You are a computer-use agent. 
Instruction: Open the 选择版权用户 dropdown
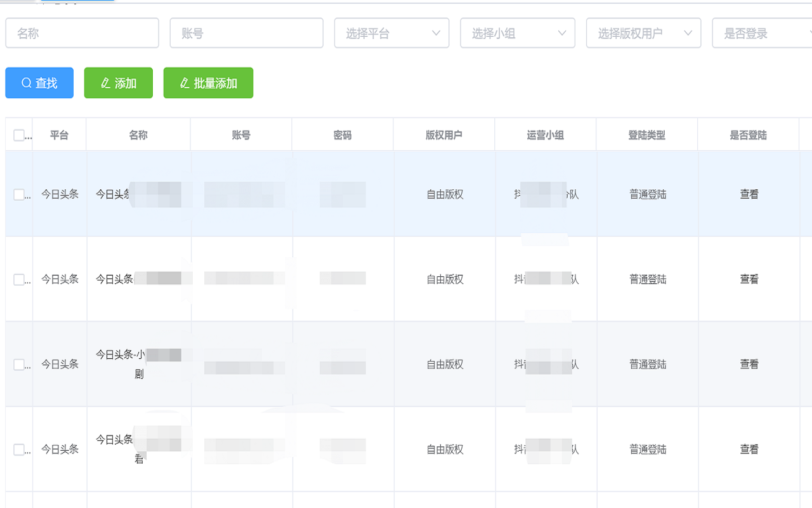tap(644, 33)
